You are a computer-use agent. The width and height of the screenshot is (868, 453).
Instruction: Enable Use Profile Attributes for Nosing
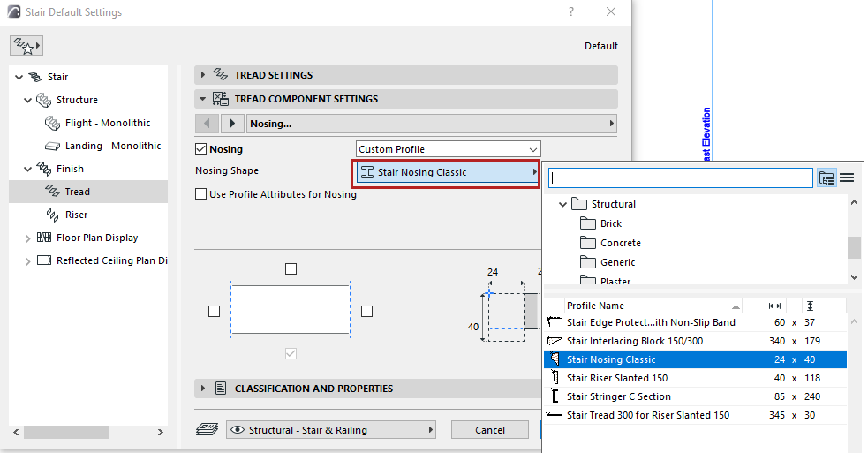[201, 194]
